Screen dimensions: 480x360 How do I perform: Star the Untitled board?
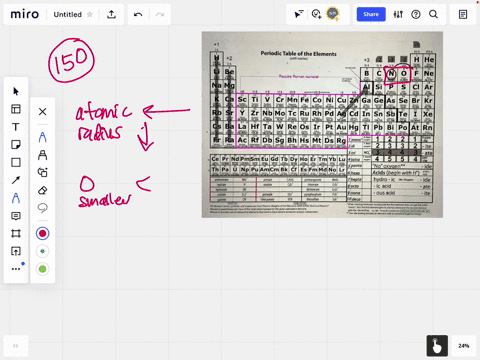point(90,14)
